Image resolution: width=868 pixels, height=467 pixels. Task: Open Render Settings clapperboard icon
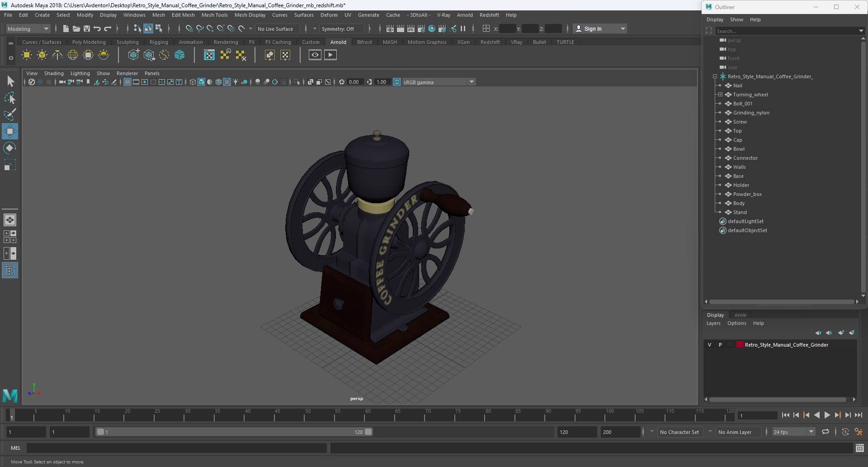[x=421, y=29]
